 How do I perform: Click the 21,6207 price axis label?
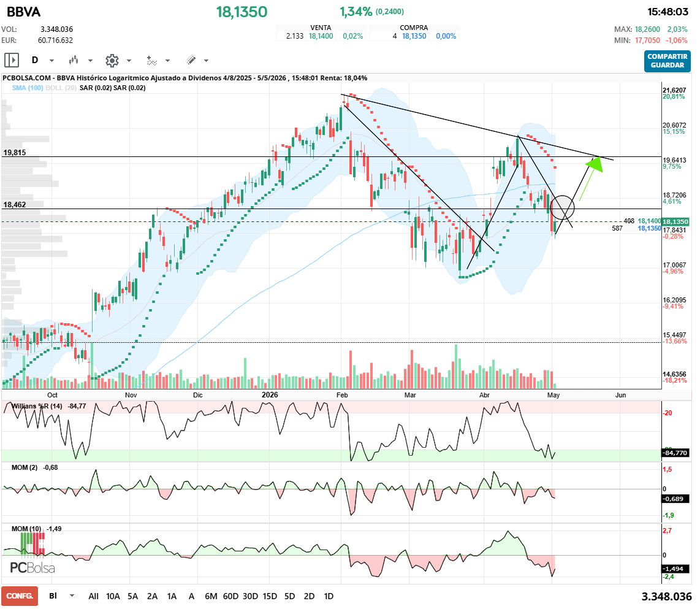point(674,90)
